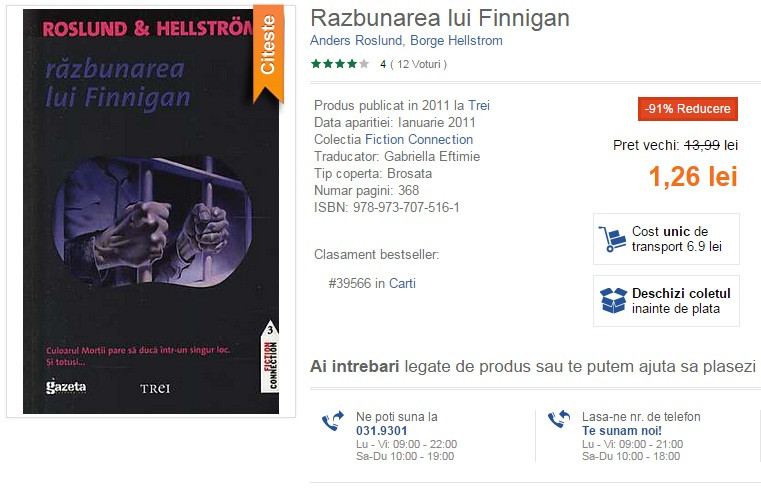
Task: Open the Carti bestseller category link
Action: tap(402, 283)
